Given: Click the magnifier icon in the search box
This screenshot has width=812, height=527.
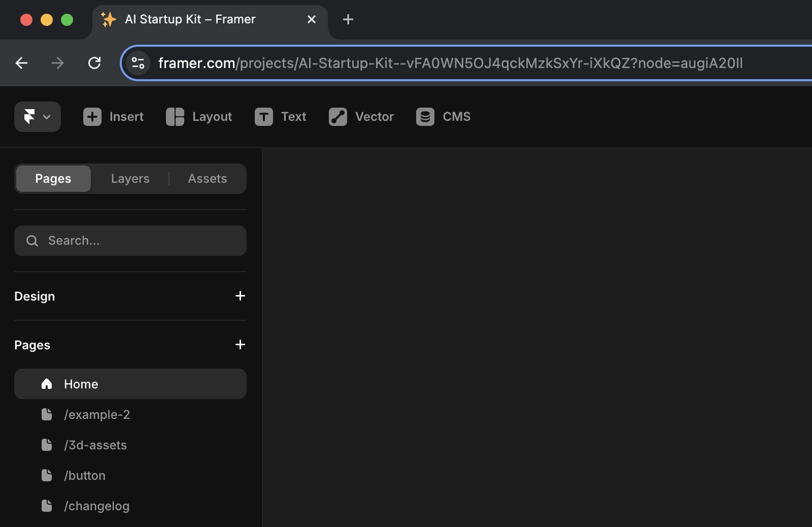Looking at the screenshot, I should pos(32,241).
